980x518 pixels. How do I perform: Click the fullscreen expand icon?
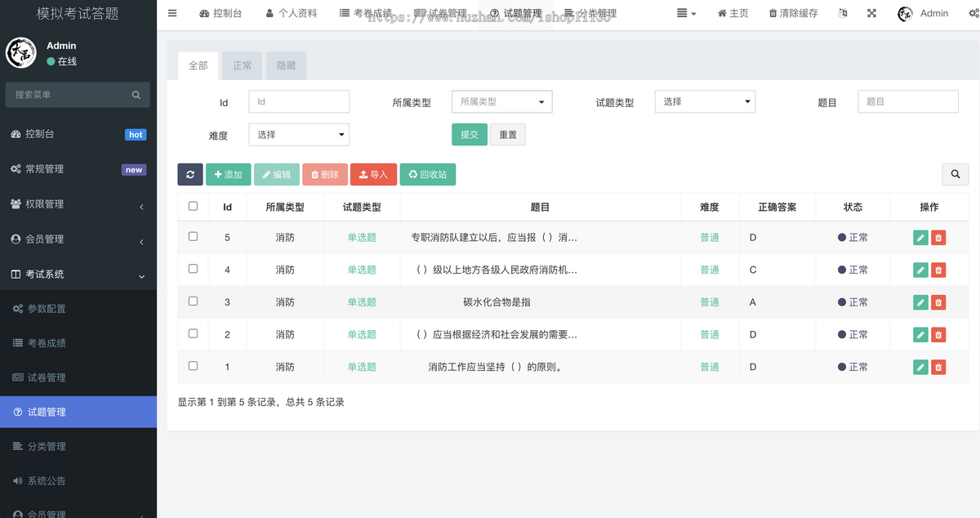click(871, 13)
